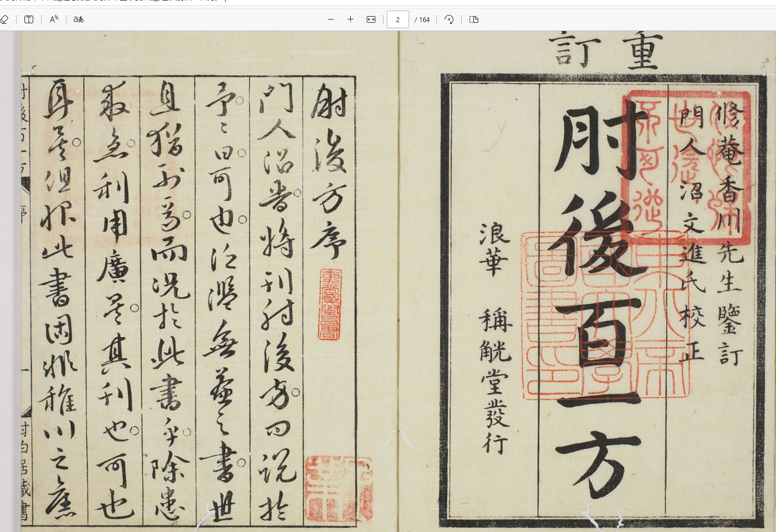Open the Translate option
The image size is (776, 532).
(79, 19)
